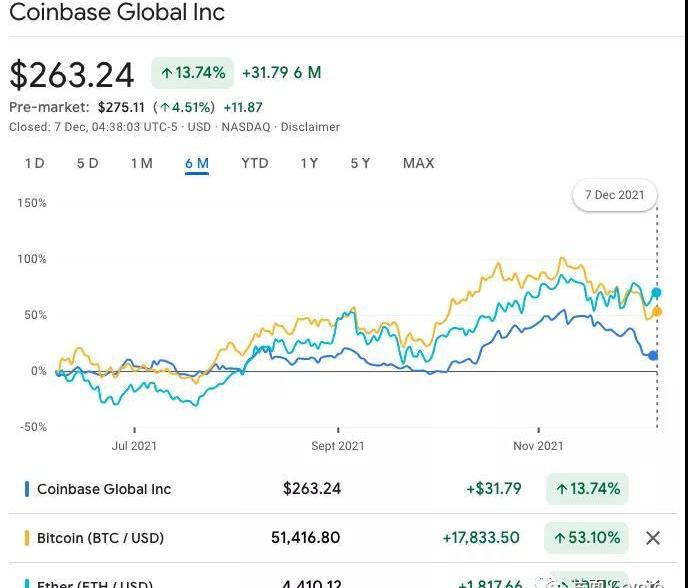Show the MAX time range
The width and height of the screenshot is (688, 588).
pyautogui.click(x=418, y=163)
